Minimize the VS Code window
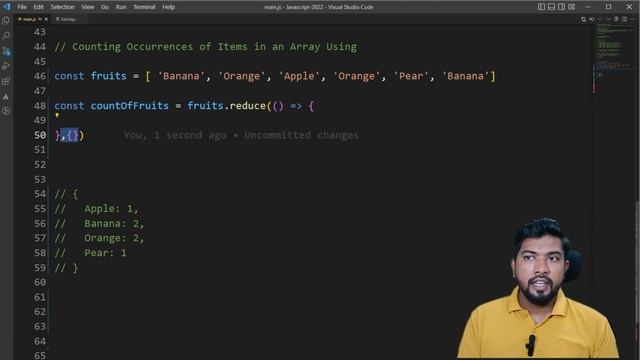The height and width of the screenshot is (360, 640). point(588,7)
